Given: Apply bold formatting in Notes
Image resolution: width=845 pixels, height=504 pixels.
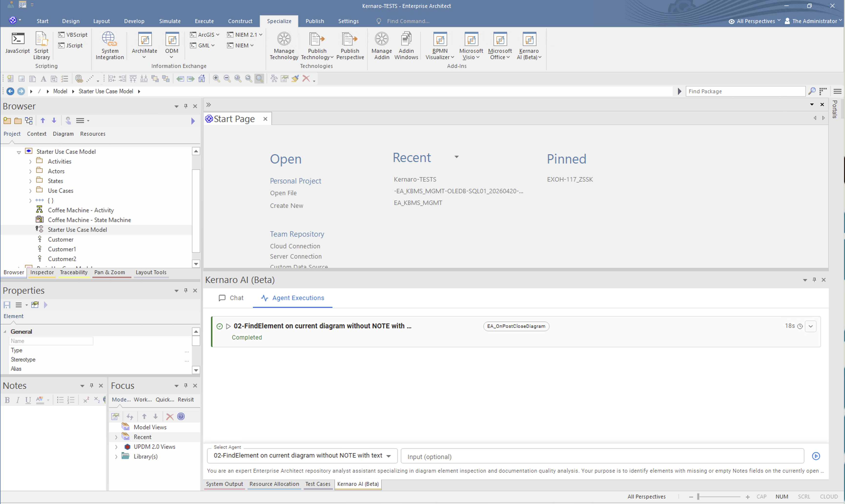Looking at the screenshot, I should (7, 400).
